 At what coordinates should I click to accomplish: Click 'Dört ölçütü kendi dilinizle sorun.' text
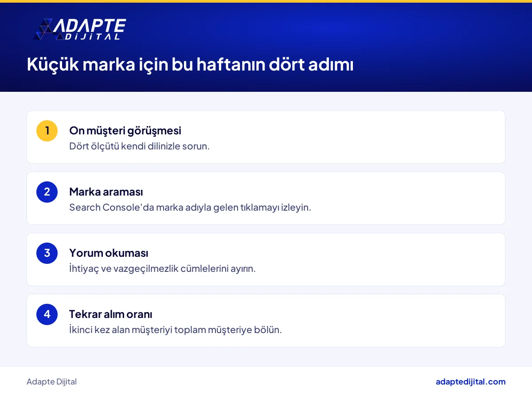[x=139, y=146]
